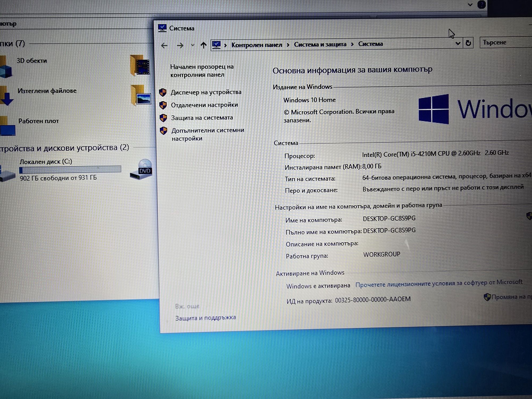Click shield icon beside Диспечер на устройства
The image size is (532, 399).
coord(163,92)
